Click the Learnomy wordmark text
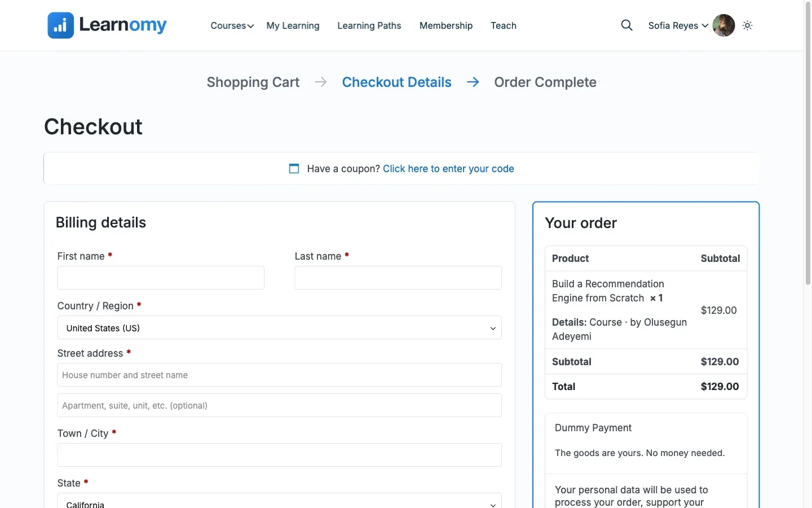This screenshot has width=812, height=508. 123,25
